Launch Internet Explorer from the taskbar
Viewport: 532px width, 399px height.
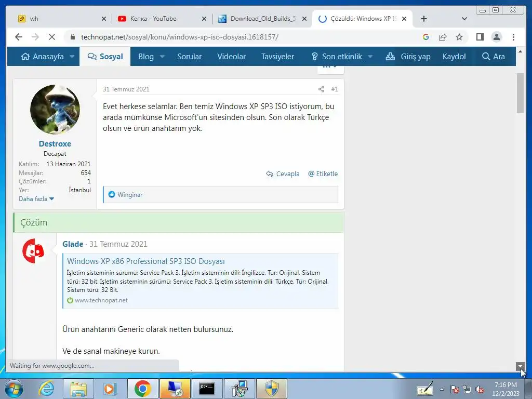(x=46, y=389)
